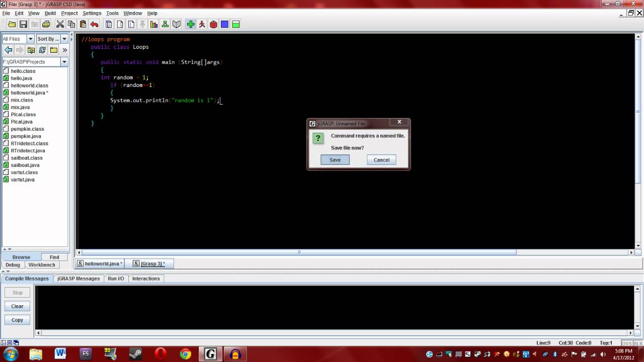
Task: Click the red running man Run icon
Action: 202,24
